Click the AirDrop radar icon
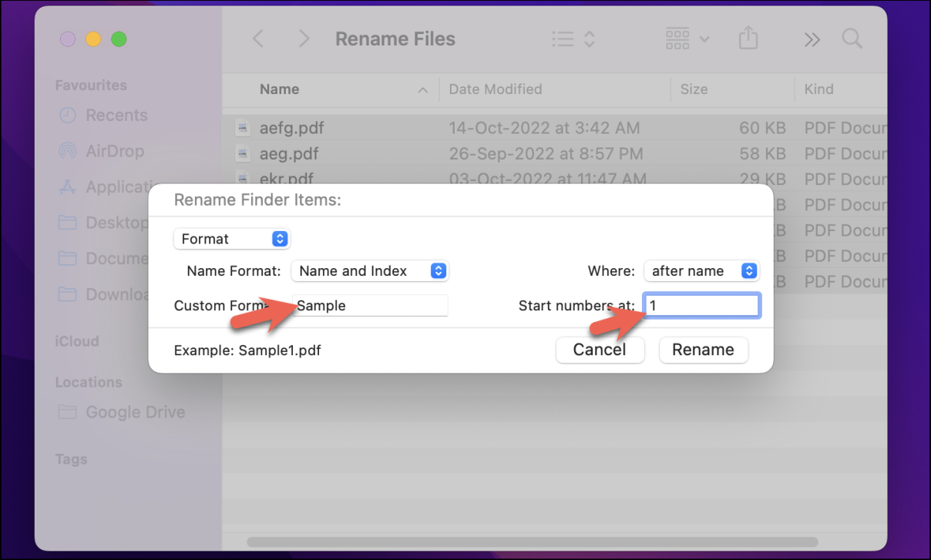 pyautogui.click(x=68, y=151)
